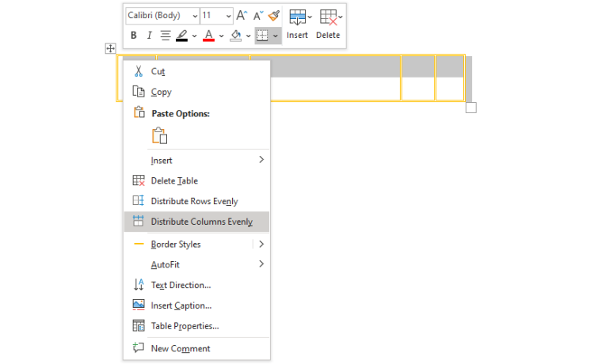
Task: Click the Paste Options clipboard button
Action: click(160, 135)
